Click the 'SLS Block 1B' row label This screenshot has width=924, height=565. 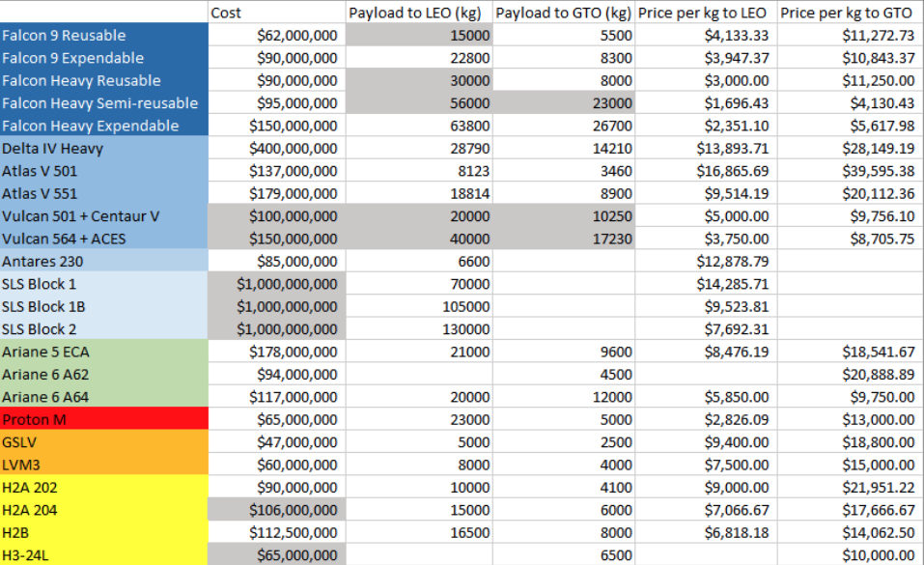[x=104, y=307]
